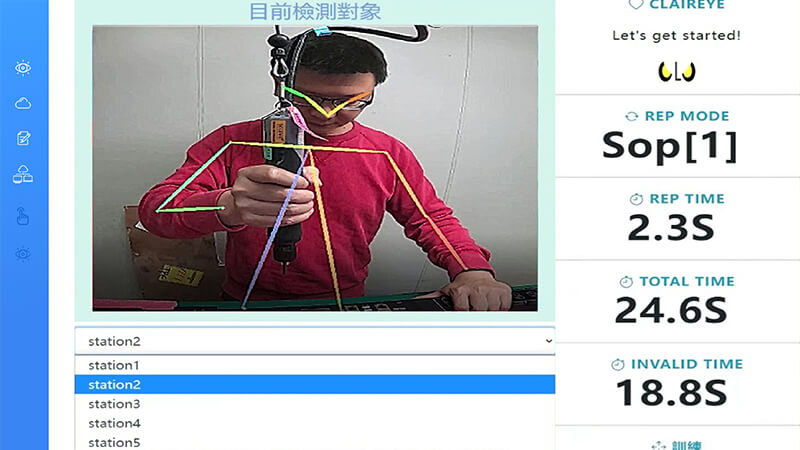Open the cloud network devices icon
800x450 pixels.
click(23, 174)
